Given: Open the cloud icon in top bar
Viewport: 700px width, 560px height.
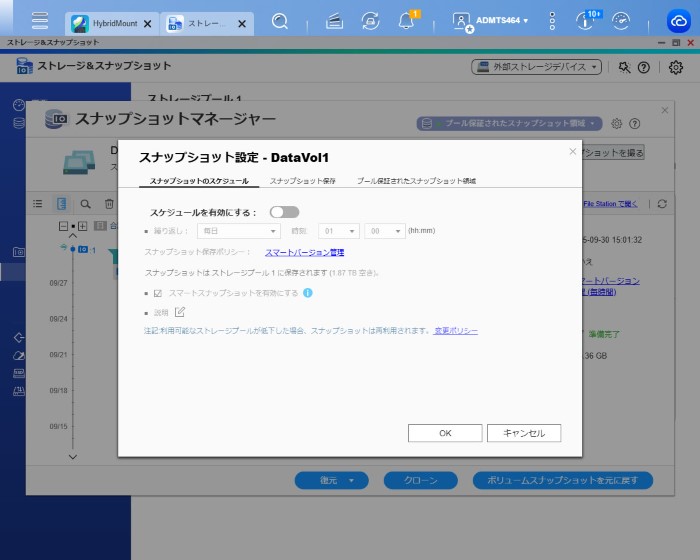Looking at the screenshot, I should (x=678, y=20).
